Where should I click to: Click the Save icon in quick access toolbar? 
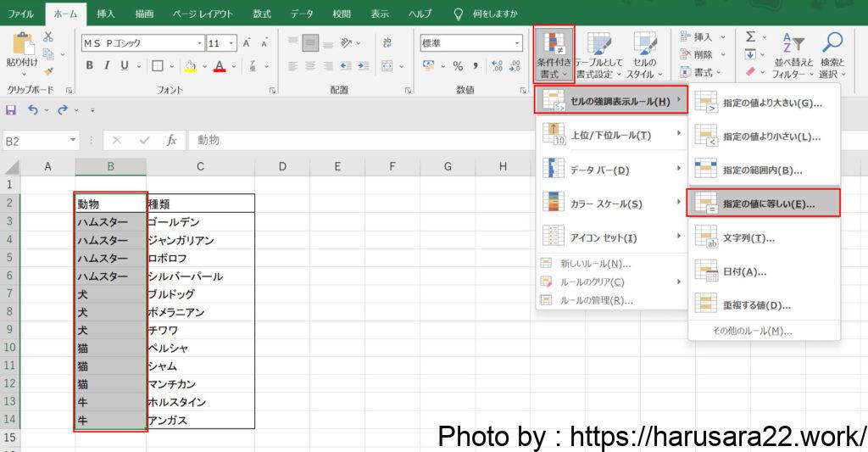coord(11,109)
